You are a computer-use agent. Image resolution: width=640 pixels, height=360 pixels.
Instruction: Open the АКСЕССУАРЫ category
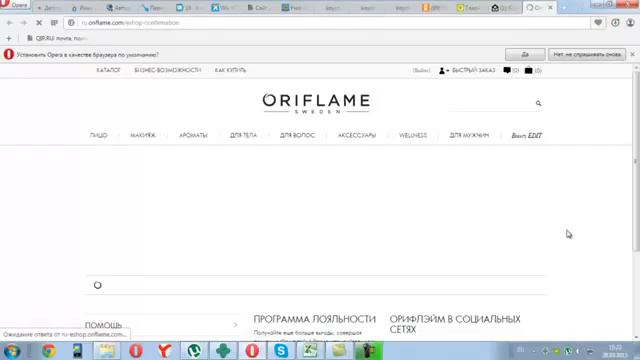pyautogui.click(x=357, y=135)
